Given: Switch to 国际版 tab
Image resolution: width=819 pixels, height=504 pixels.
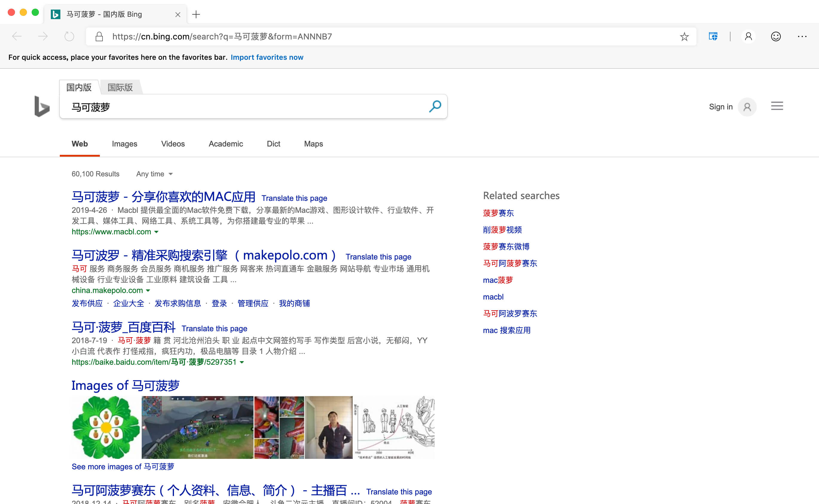Looking at the screenshot, I should (x=120, y=87).
